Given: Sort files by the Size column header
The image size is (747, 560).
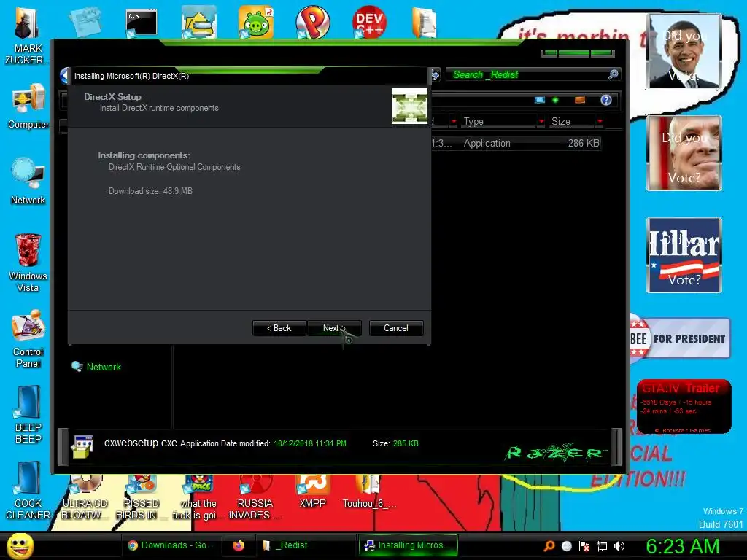Looking at the screenshot, I should point(572,122).
